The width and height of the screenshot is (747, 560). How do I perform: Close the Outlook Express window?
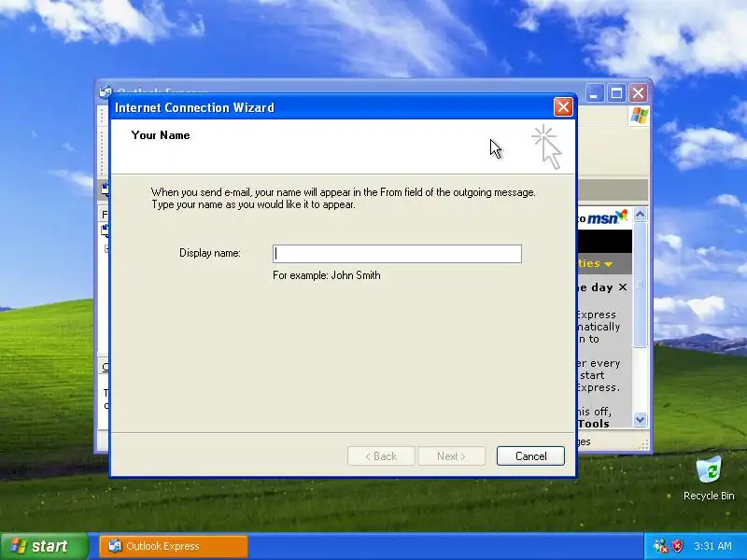639,92
